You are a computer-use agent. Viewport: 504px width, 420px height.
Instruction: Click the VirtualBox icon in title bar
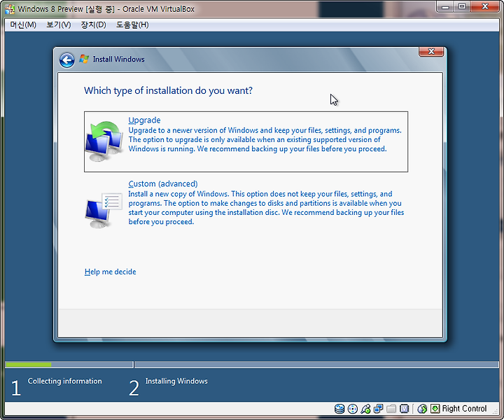pos(10,9)
